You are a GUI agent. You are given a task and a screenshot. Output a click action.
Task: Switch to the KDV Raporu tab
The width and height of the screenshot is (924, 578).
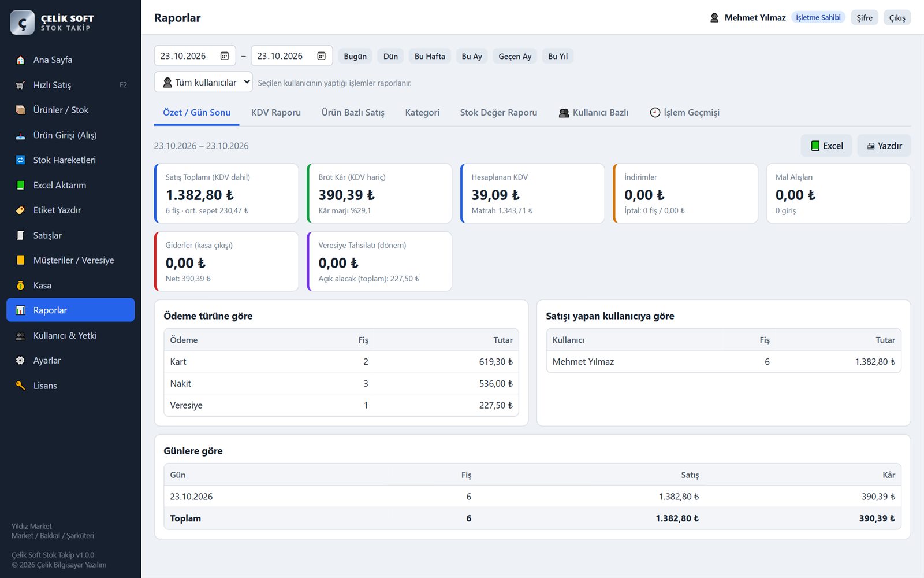[276, 113]
